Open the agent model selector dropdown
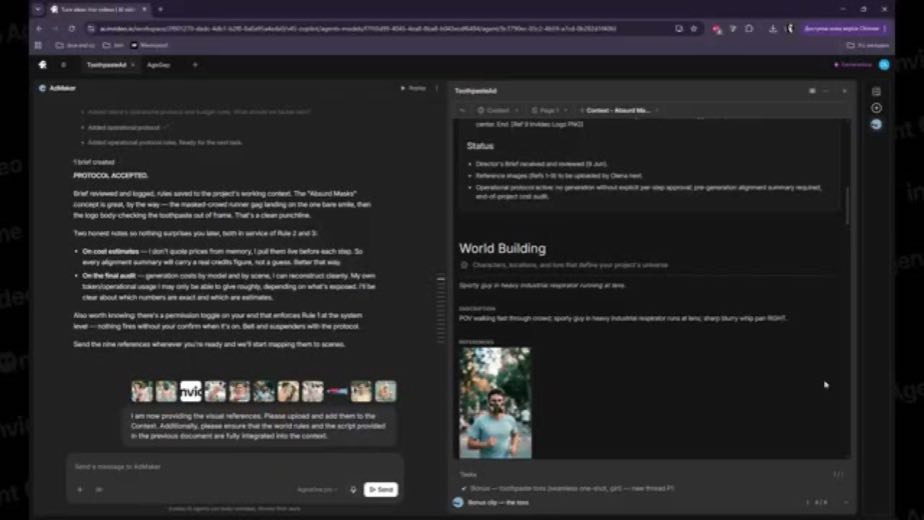 [317, 489]
